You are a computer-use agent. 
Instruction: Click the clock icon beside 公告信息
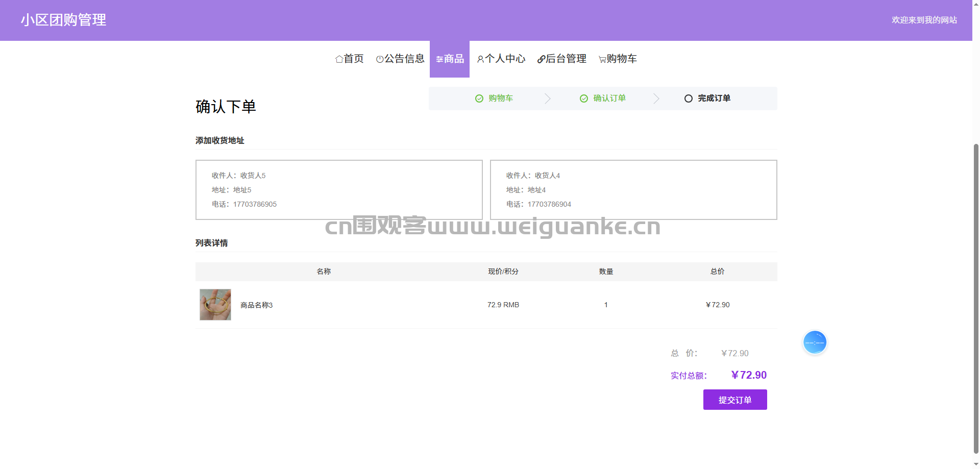point(380,59)
